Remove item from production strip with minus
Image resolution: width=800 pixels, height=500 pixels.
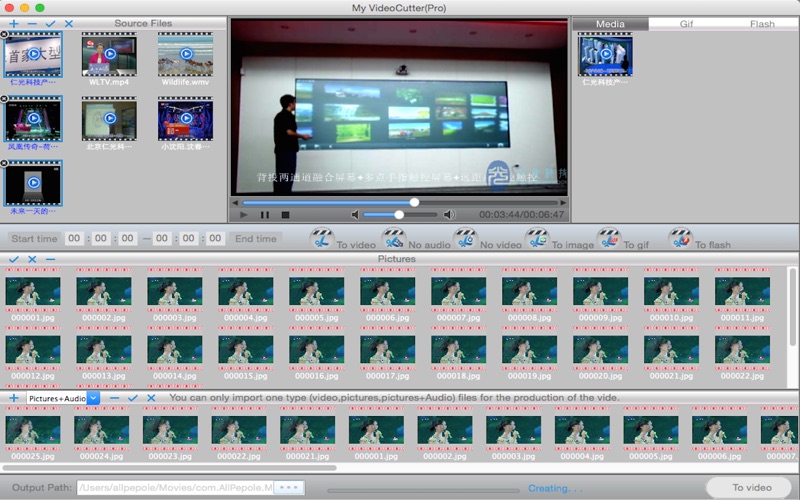(114, 398)
